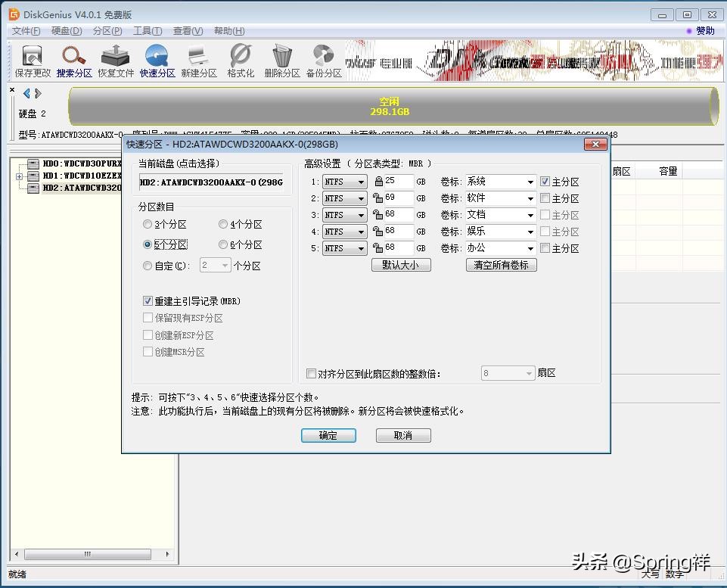The height and width of the screenshot is (588, 727).
Task: Select the 备份分区 (Backup Partition) icon
Action: [x=323, y=61]
